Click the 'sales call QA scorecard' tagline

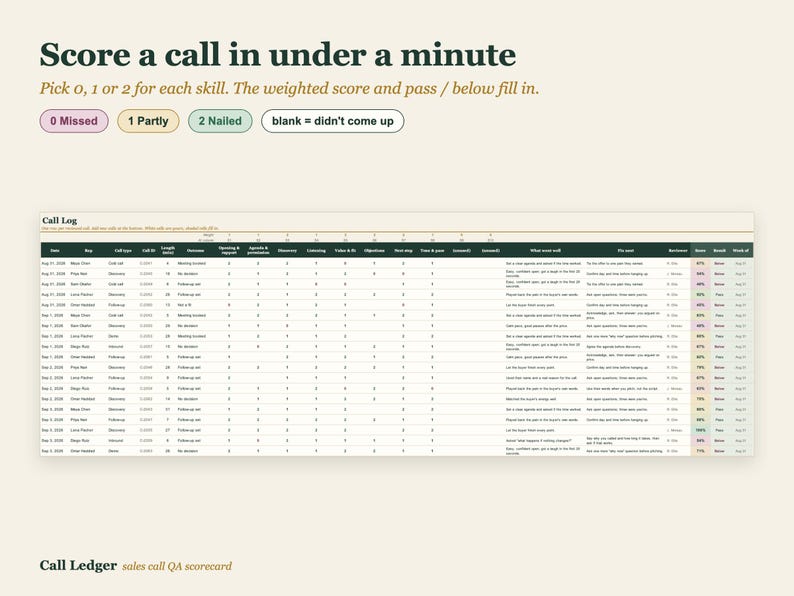pos(177,566)
